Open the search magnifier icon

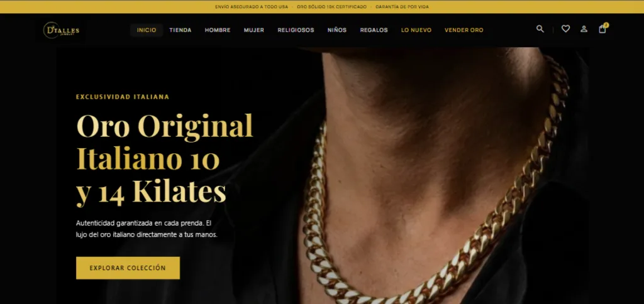[x=540, y=29]
